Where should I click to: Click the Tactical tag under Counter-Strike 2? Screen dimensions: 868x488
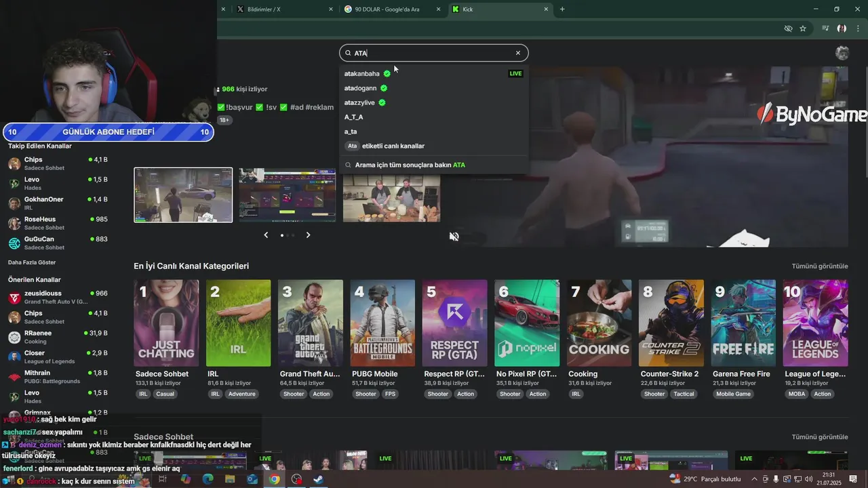coord(684,394)
